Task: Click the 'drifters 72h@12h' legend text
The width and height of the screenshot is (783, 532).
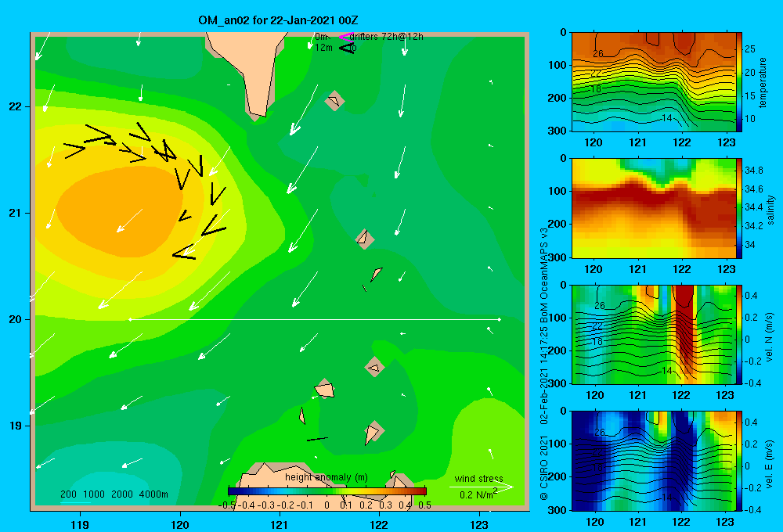Action: pos(386,37)
